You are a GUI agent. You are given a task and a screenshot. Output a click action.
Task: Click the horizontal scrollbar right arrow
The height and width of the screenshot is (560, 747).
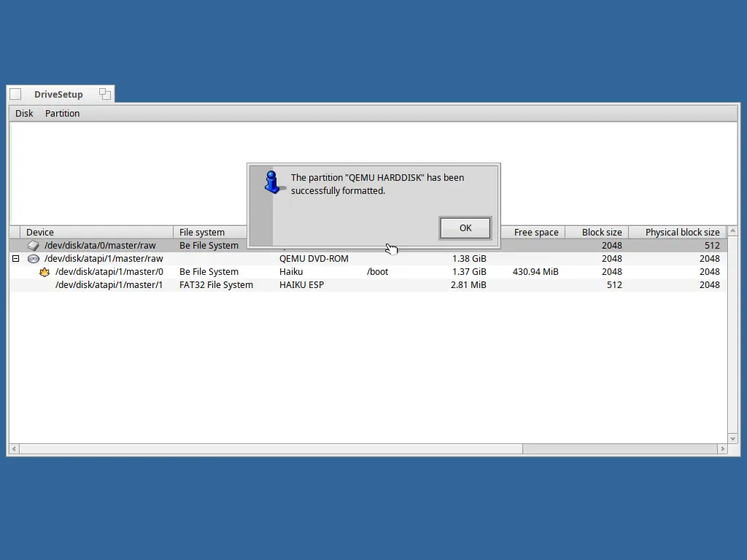tap(723, 449)
